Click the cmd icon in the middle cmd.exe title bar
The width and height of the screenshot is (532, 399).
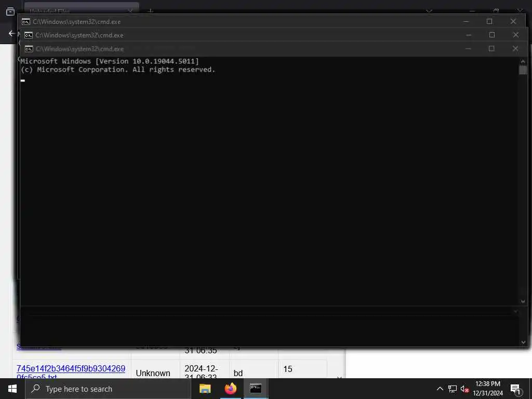tap(29, 35)
